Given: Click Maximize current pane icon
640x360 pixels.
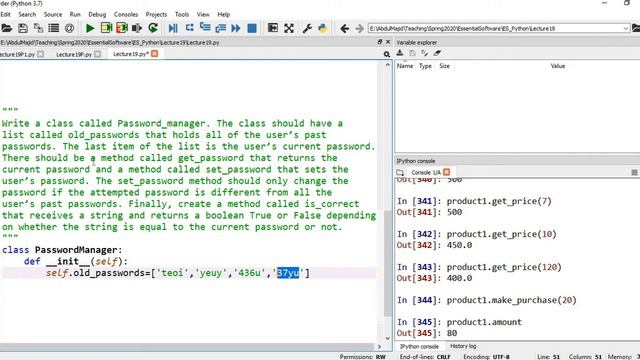Looking at the screenshot, I should 273,28.
